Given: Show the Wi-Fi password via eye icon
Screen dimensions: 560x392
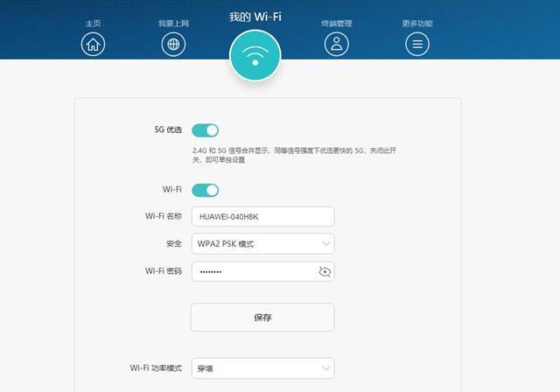Looking at the screenshot, I should (x=325, y=271).
